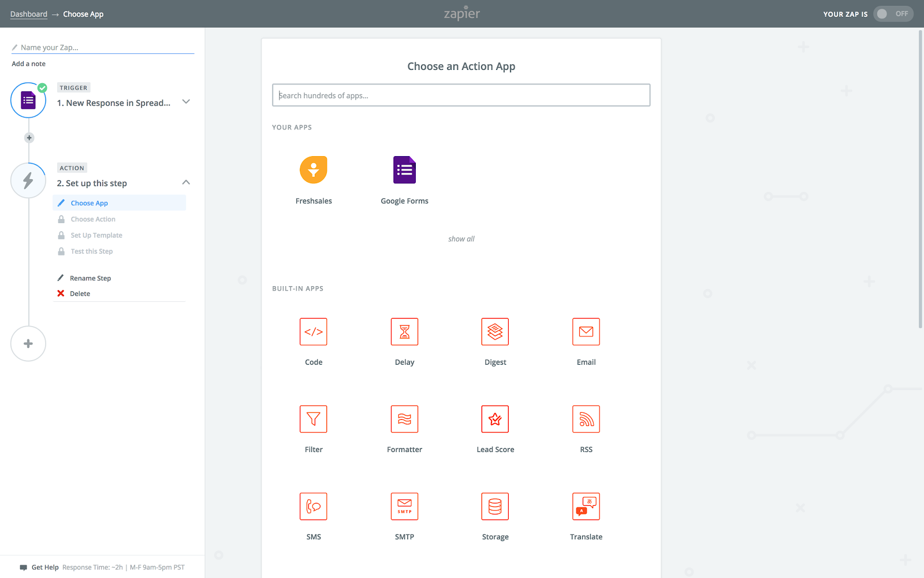Select the Google Forms app icon
This screenshot has width=924, height=578.
point(404,170)
